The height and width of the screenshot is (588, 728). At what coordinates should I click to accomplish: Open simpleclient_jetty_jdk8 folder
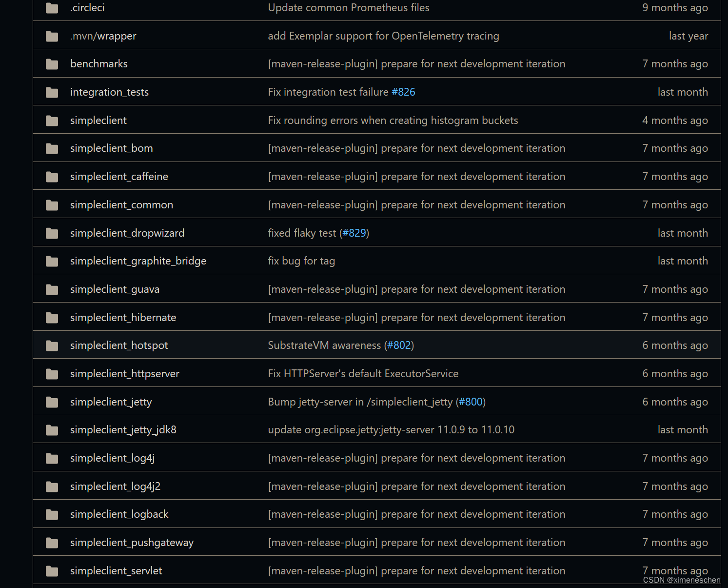pyautogui.click(x=123, y=430)
